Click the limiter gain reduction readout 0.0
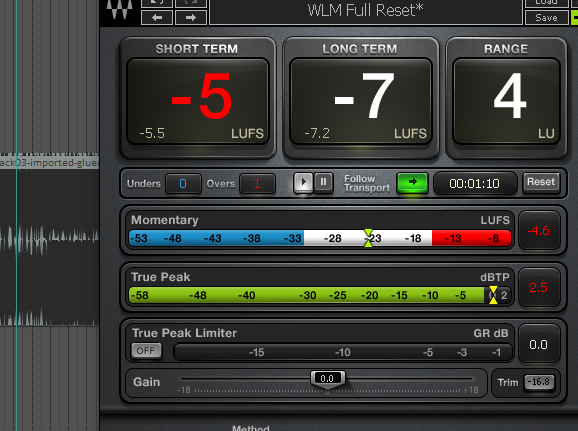578x431 pixels. (539, 344)
